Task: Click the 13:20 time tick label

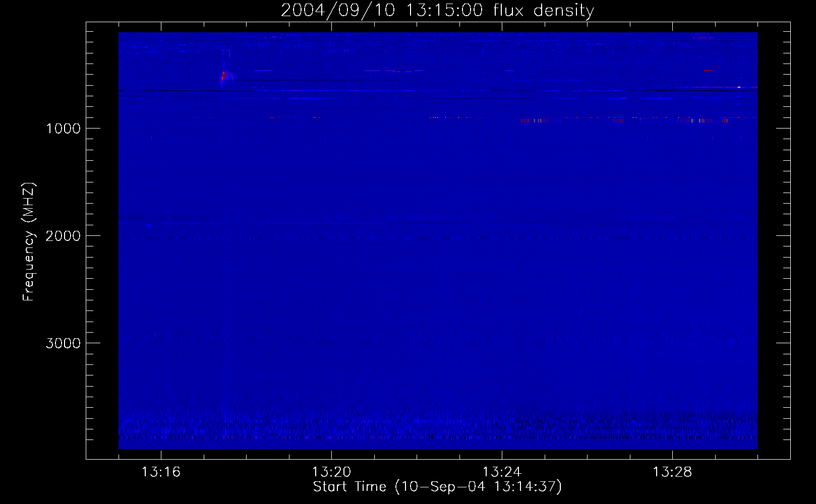Action: tap(331, 472)
